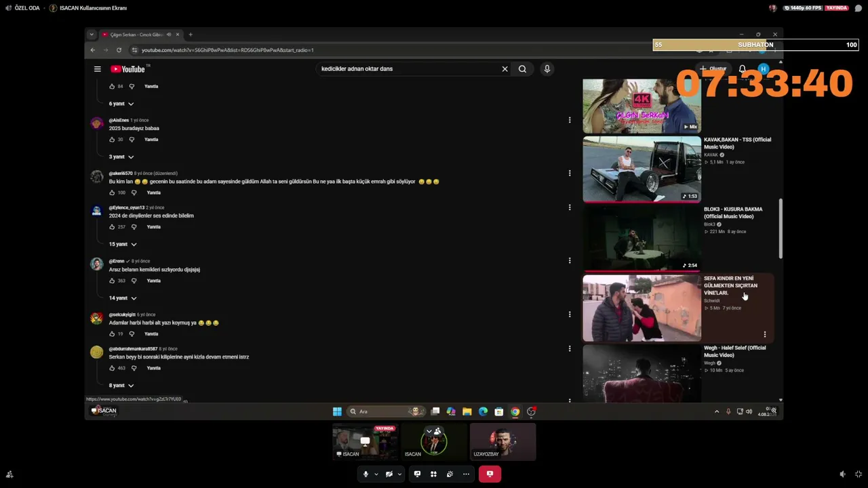The image size is (868, 488).
Task: Like the comment by @AlsEnes
Action: tap(112, 140)
